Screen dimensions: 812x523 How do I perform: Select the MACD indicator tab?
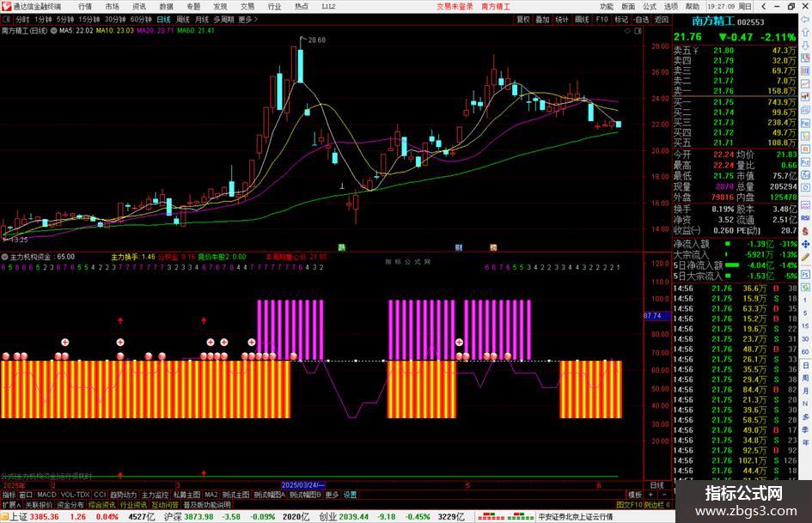pos(46,495)
